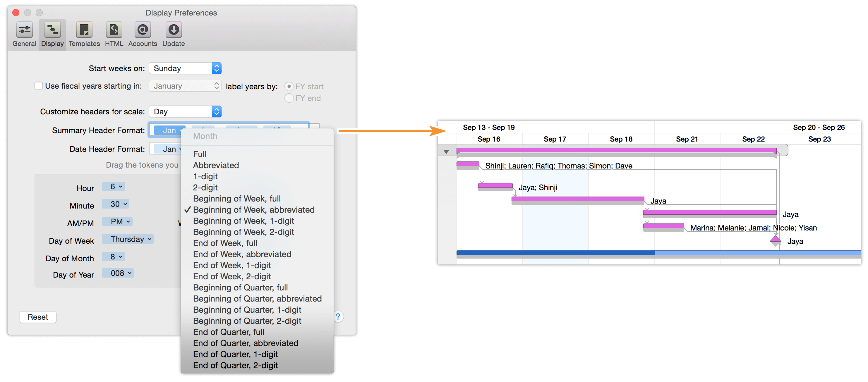Click the milestone diamond next to Jaya
The width and height of the screenshot is (868, 382).
point(775,240)
